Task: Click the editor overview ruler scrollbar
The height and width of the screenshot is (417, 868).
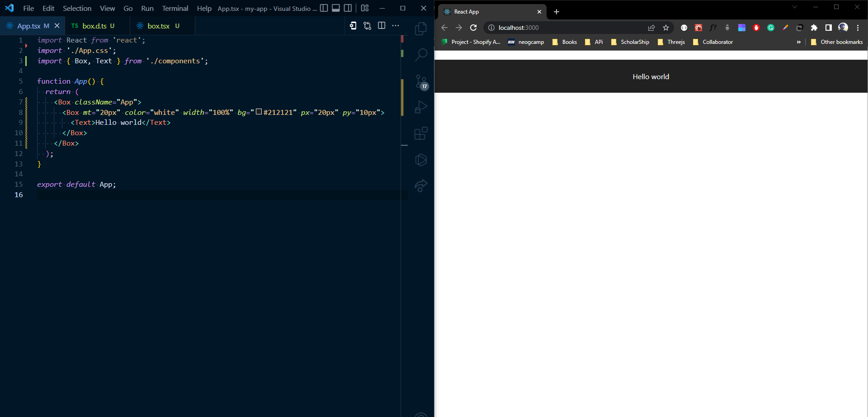Action: click(x=404, y=226)
